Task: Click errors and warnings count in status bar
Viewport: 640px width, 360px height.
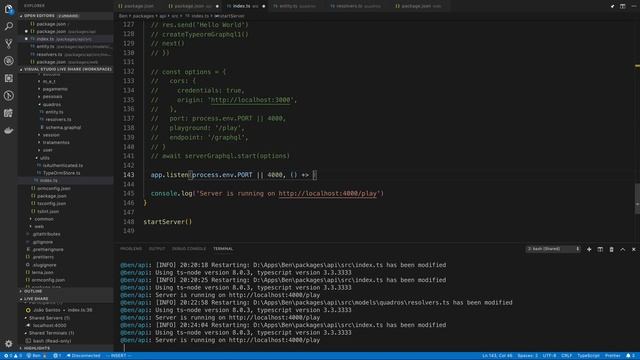Action: point(13,356)
